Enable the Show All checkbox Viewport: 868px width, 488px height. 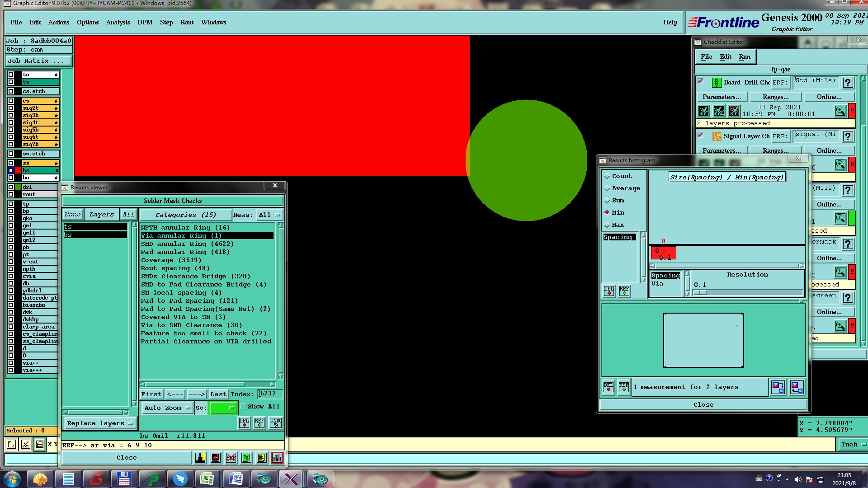pyautogui.click(x=244, y=407)
